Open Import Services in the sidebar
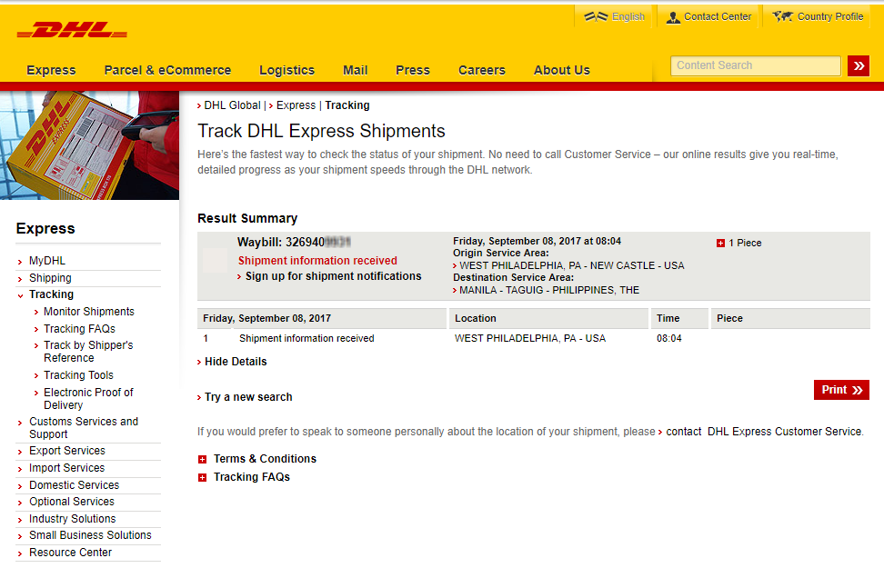 66,468
